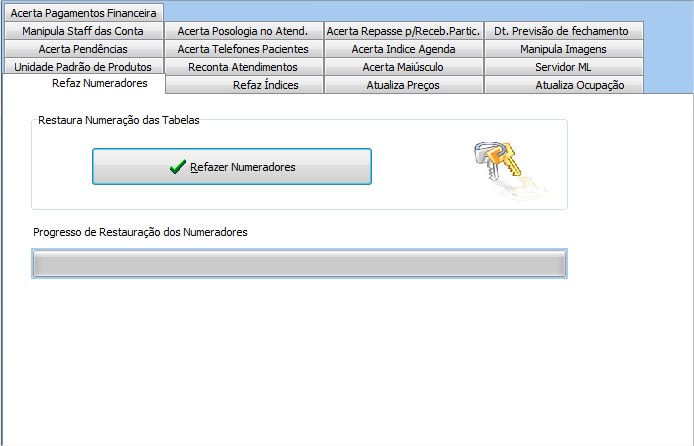Click the restoration progress bar

click(x=299, y=263)
